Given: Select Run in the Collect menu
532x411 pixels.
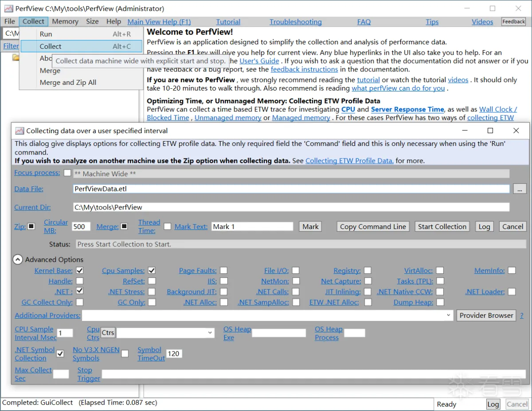Looking at the screenshot, I should coord(82,34).
